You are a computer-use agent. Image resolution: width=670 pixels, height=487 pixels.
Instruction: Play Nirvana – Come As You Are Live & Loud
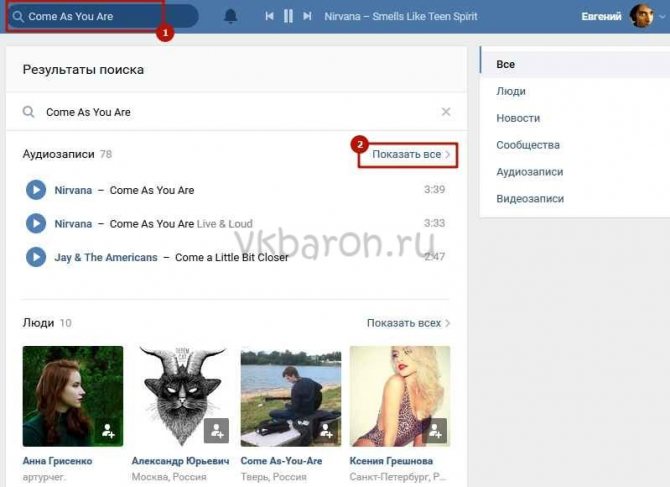tap(36, 223)
